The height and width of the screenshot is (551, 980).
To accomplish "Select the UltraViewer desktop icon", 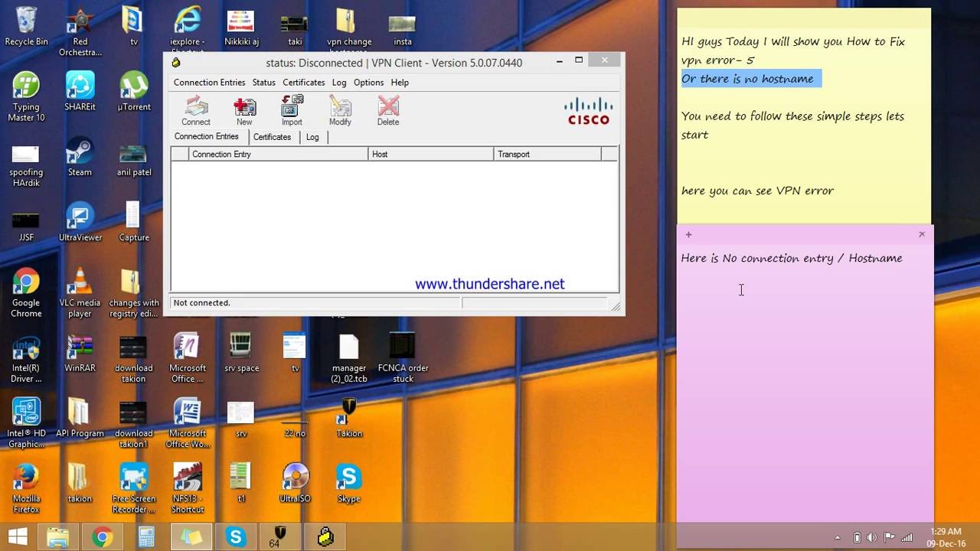I will [x=80, y=222].
